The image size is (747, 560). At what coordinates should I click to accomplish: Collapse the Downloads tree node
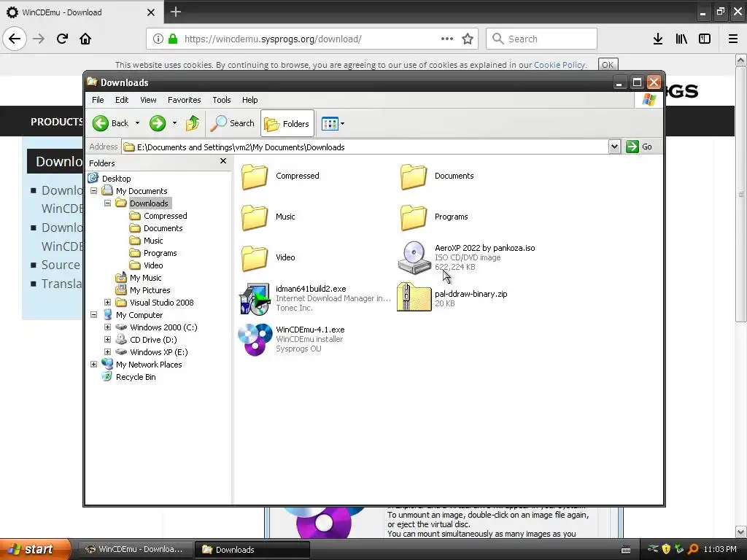[x=108, y=203]
